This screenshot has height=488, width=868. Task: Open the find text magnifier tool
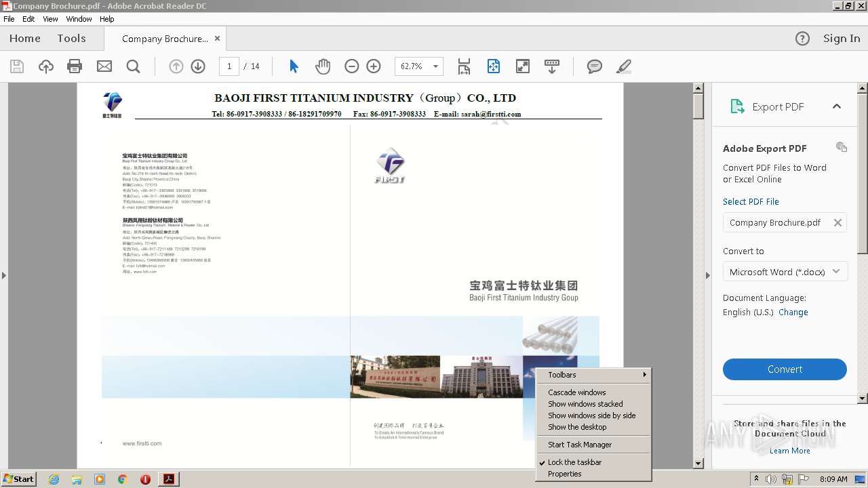click(x=134, y=66)
